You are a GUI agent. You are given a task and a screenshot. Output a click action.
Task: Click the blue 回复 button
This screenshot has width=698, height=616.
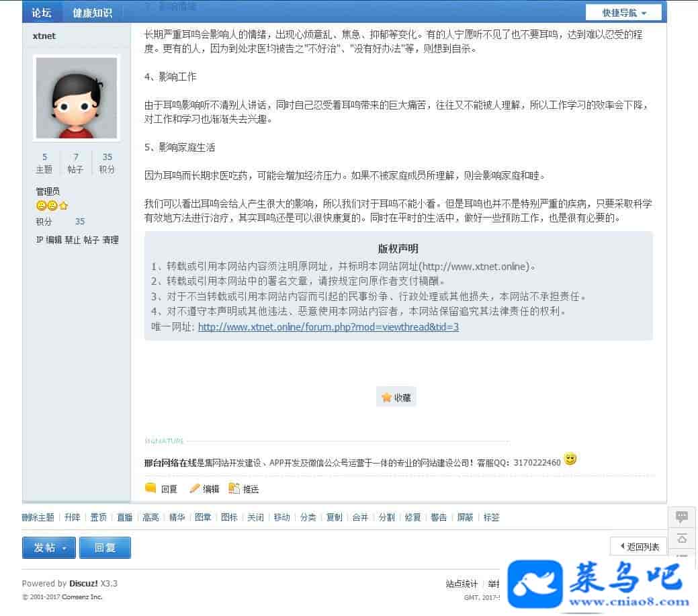point(105,547)
